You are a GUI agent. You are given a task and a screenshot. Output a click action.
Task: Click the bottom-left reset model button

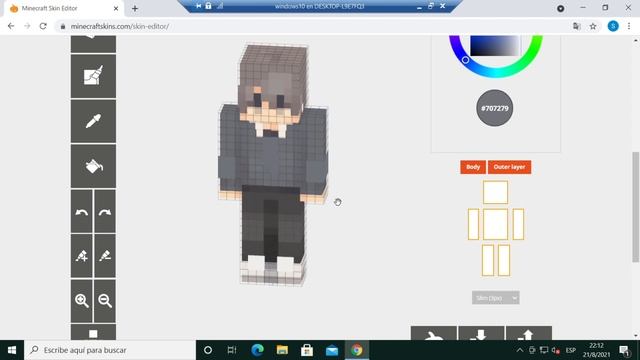[433, 333]
